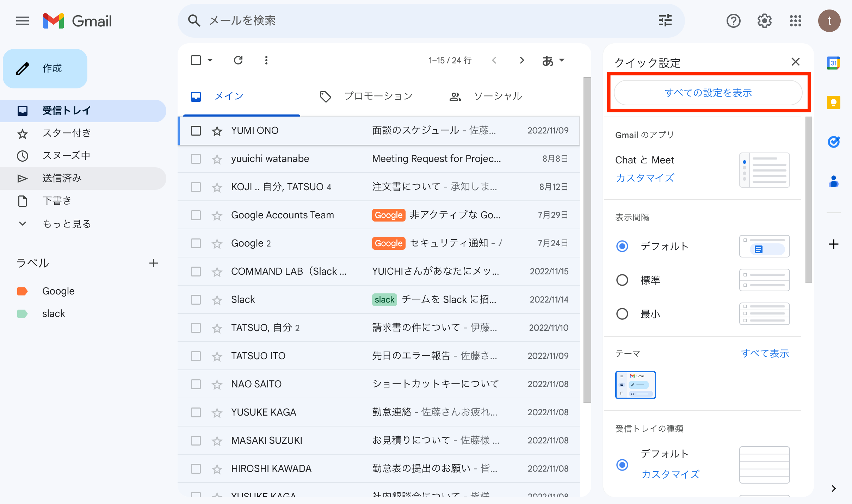
Task: Open the select-all dropdown arrow
Action: coord(210,60)
